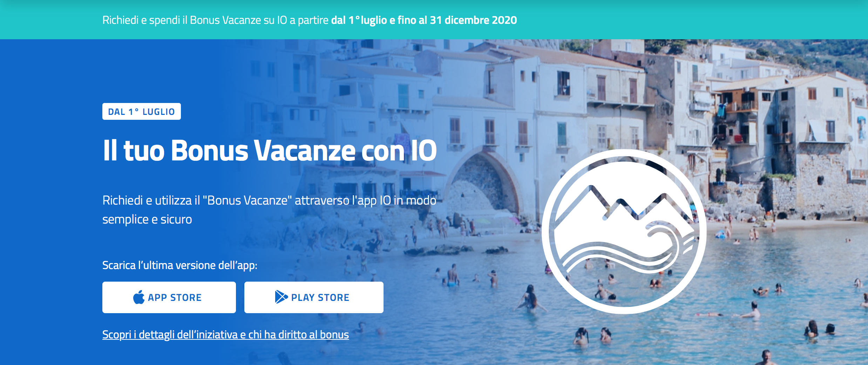
Task: Click the 'DAL 1° LUGLIO' badge
Action: (142, 111)
